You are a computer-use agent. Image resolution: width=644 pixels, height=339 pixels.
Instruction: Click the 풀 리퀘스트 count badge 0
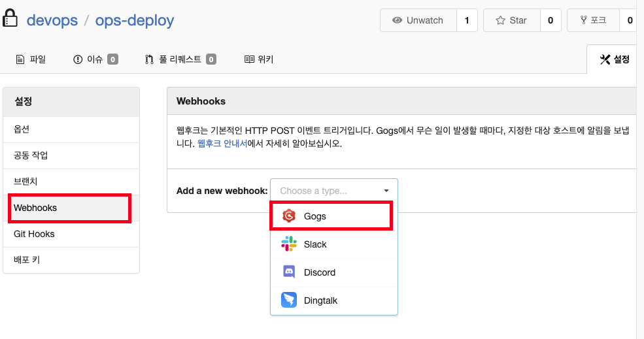(x=211, y=59)
